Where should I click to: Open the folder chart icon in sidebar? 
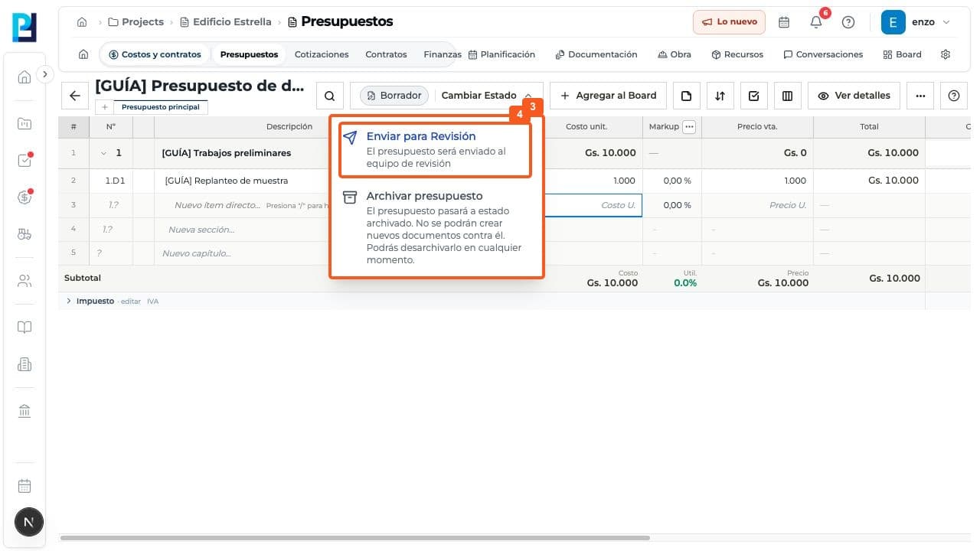point(24,123)
